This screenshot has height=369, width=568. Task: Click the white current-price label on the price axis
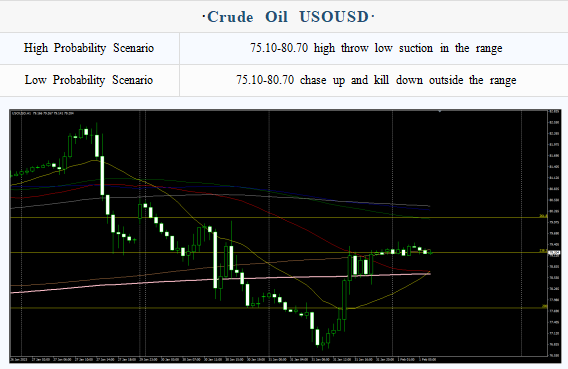click(554, 253)
